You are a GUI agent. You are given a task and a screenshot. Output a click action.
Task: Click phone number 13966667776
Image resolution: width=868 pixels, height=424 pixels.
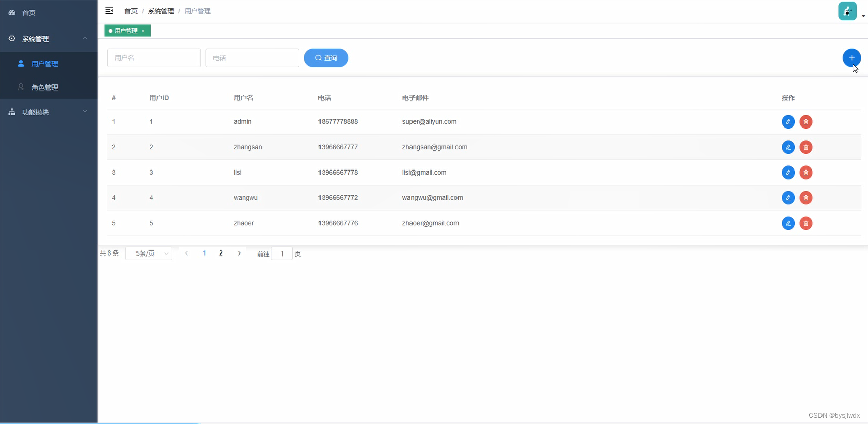tap(338, 223)
